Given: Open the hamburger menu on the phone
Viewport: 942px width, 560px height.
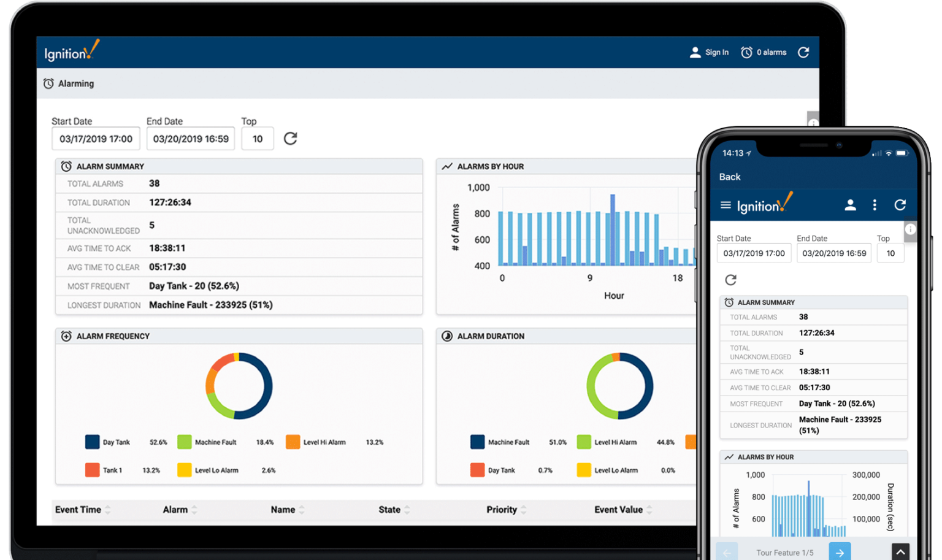Looking at the screenshot, I should click(725, 205).
